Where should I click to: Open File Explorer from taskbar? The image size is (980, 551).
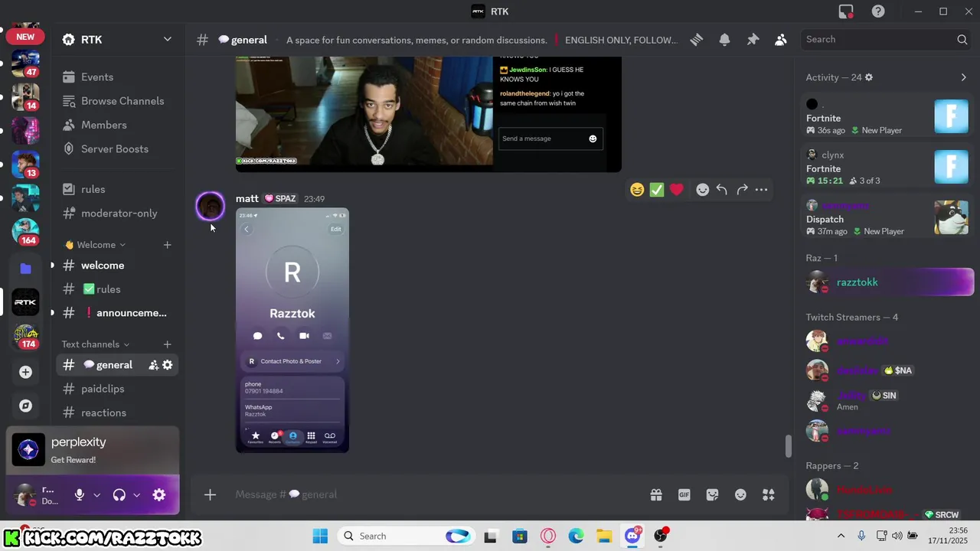point(604,536)
